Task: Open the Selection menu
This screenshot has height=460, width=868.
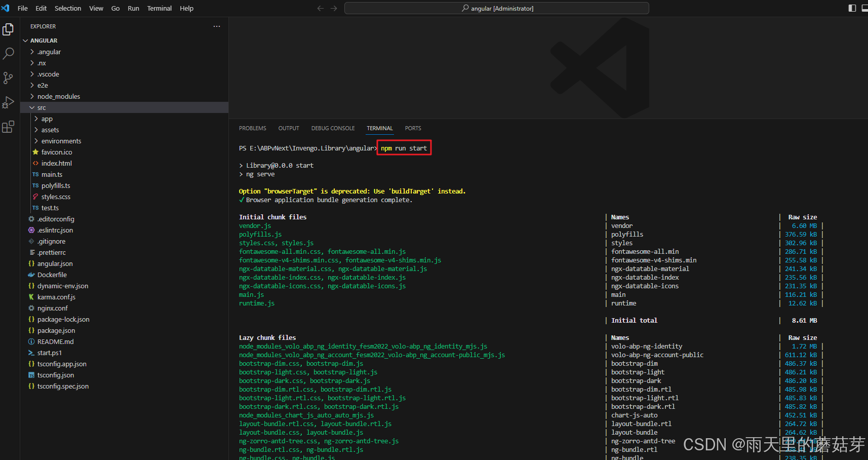Action: [x=68, y=8]
